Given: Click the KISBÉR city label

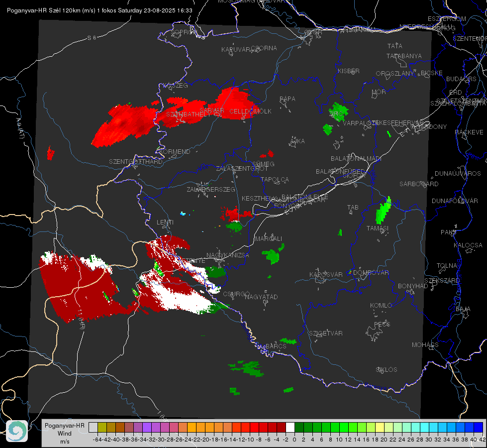Looking at the screenshot, I should click(349, 71).
